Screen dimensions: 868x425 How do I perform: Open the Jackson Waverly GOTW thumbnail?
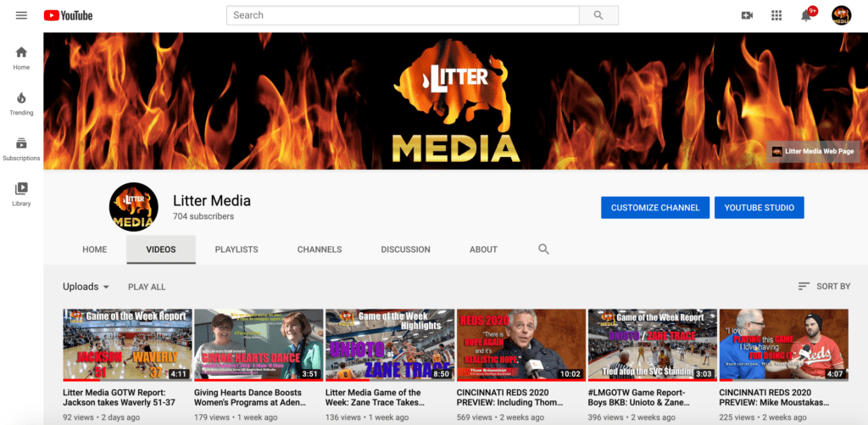click(127, 344)
